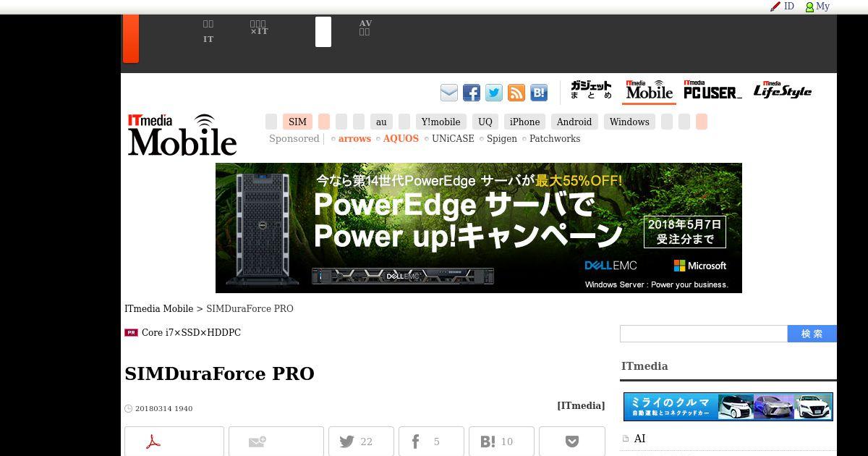
Task: Open the My account link at top
Action: (x=817, y=6)
